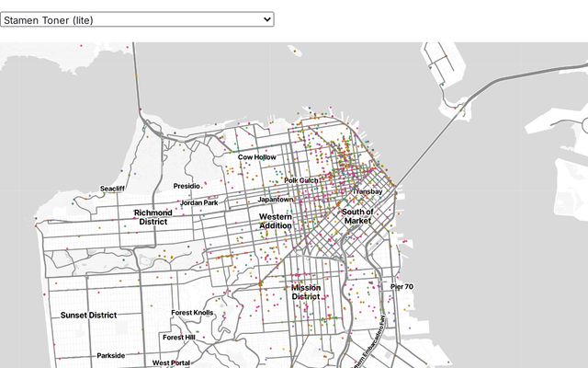
Task: Open the Stamen Toner (lite) basemap dropdown
Action: point(137,18)
